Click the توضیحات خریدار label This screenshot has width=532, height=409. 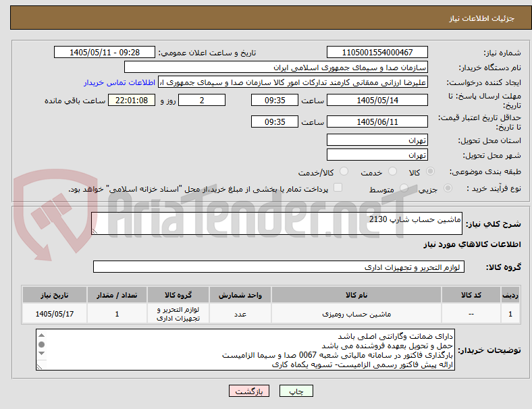click(x=489, y=350)
